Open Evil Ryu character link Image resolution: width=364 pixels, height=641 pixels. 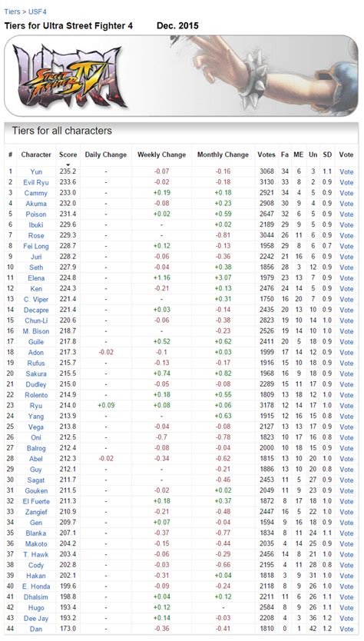[x=36, y=182]
